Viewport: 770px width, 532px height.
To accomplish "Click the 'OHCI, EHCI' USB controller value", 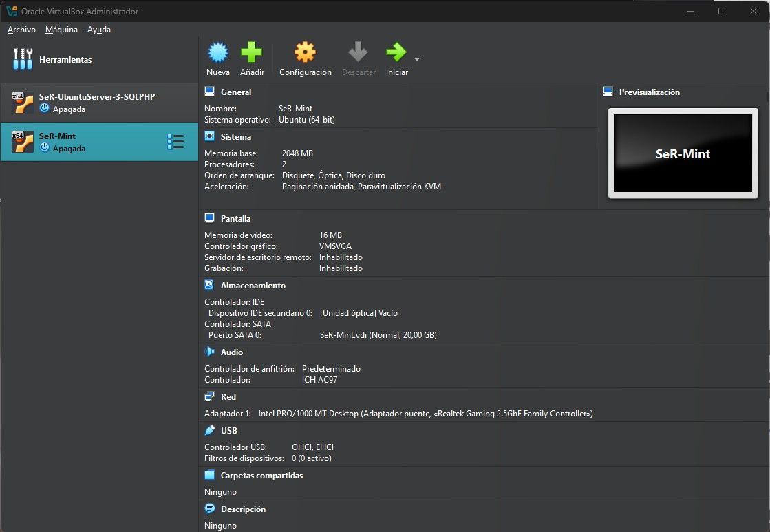I will point(312,447).
